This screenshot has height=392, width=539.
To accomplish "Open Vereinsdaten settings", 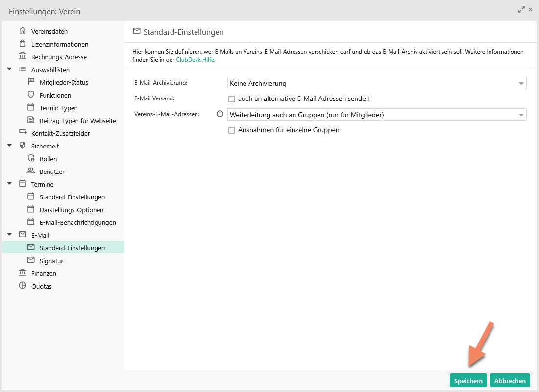I will pos(49,32).
